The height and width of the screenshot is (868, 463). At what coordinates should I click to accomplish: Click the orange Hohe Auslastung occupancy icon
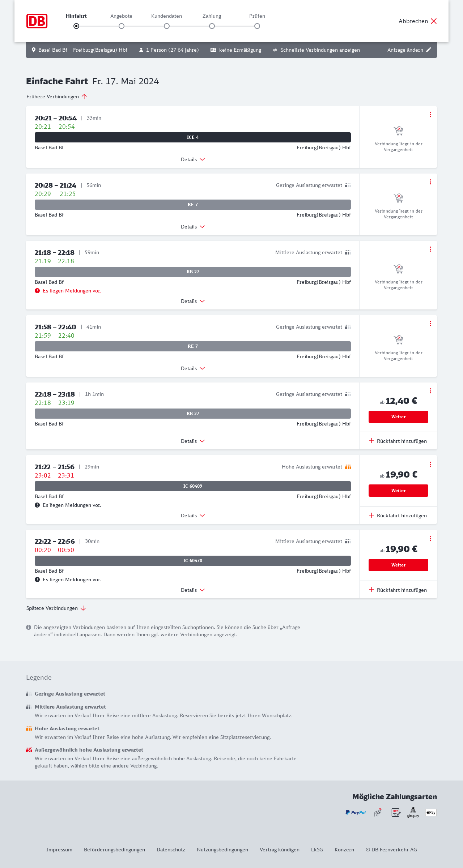coord(348,467)
